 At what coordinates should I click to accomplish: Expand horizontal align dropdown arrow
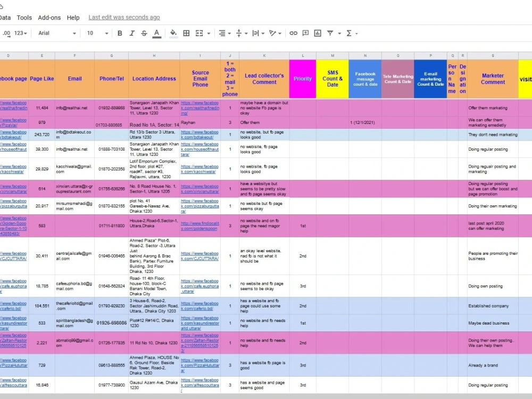point(229,33)
